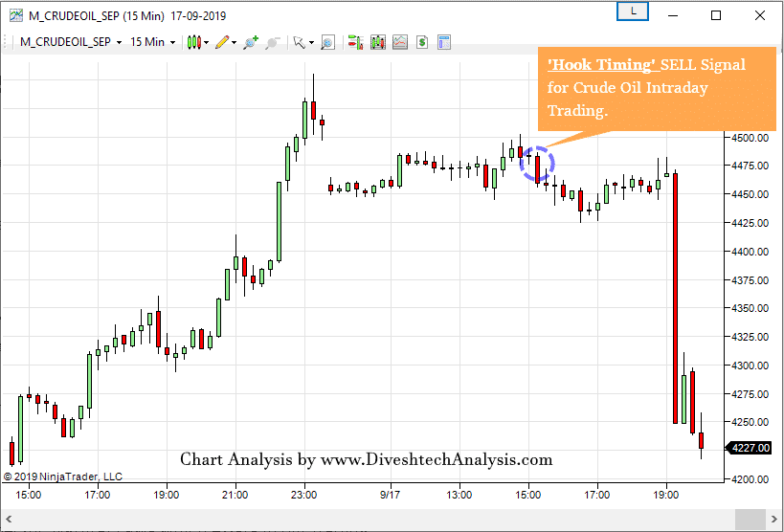The width and height of the screenshot is (784, 532).
Task: Expand the drawing tools dropdown arrow
Action: (234, 42)
